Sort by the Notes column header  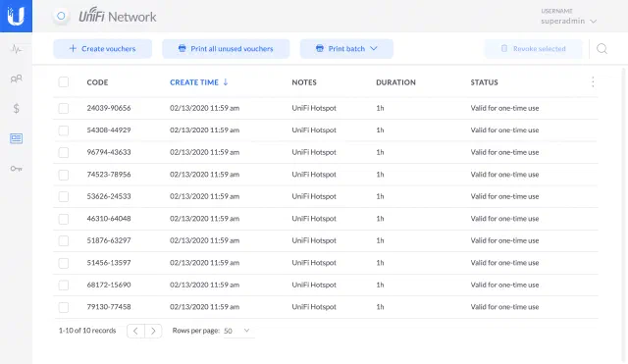point(304,82)
